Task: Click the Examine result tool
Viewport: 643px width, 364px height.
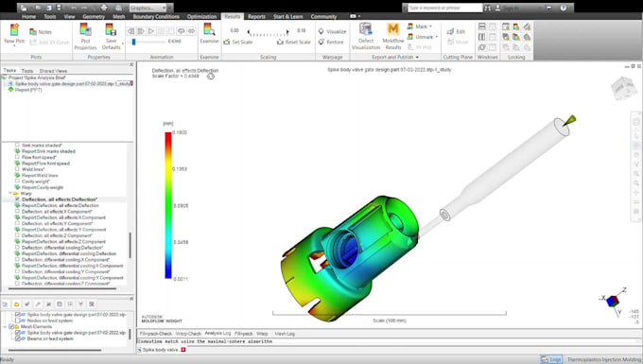Action: [209, 34]
